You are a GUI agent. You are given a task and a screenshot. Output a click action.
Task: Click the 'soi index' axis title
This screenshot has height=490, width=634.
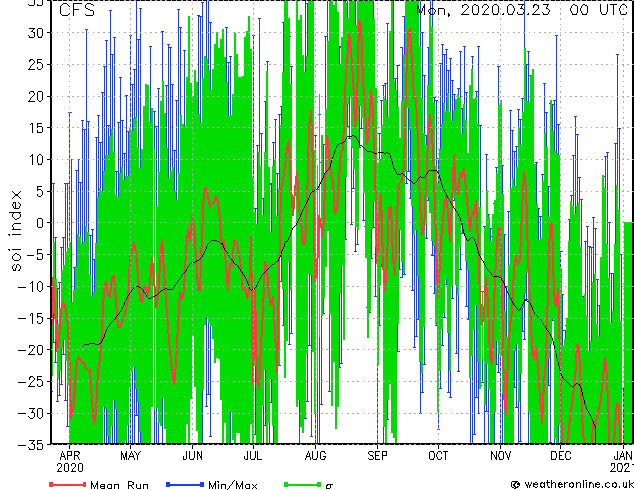coord(15,230)
